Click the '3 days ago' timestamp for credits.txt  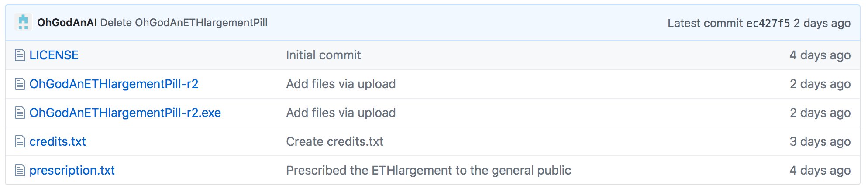pyautogui.click(x=820, y=141)
